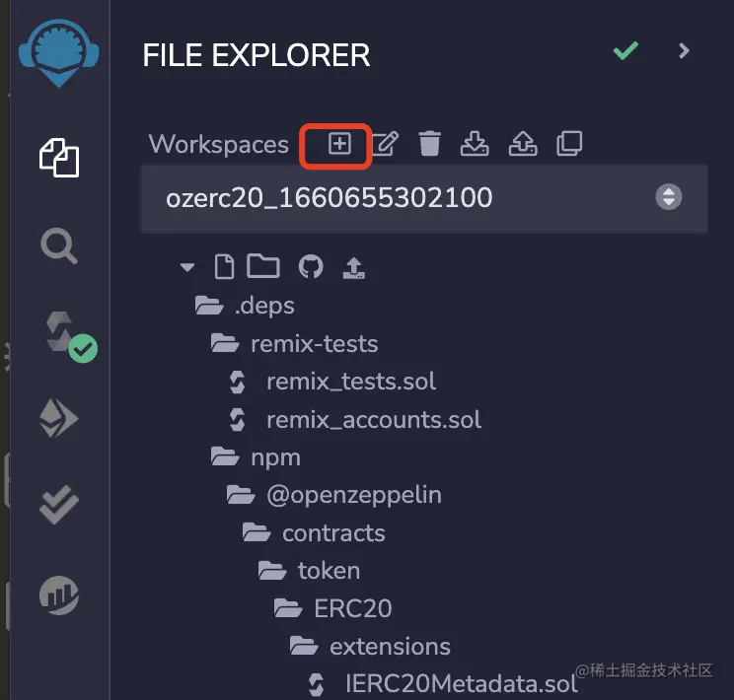This screenshot has height=700, width=734.
Task: Click the Remix logo icon
Action: [x=59, y=53]
